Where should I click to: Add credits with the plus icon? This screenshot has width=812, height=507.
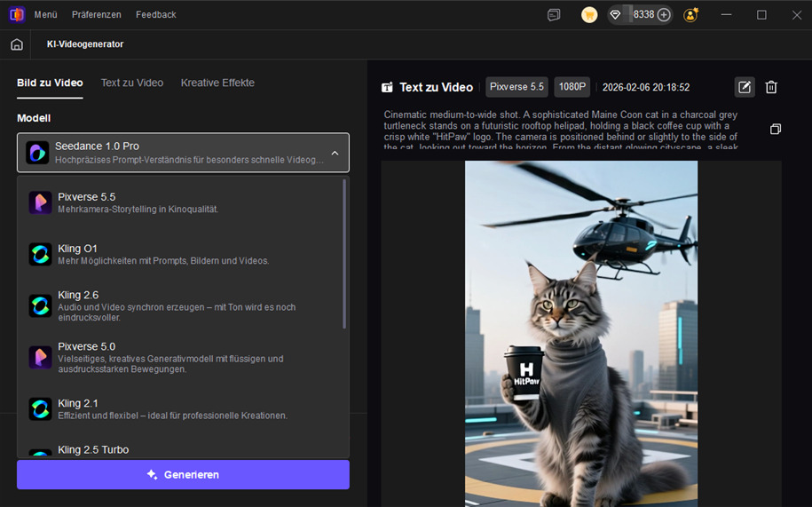pyautogui.click(x=664, y=15)
